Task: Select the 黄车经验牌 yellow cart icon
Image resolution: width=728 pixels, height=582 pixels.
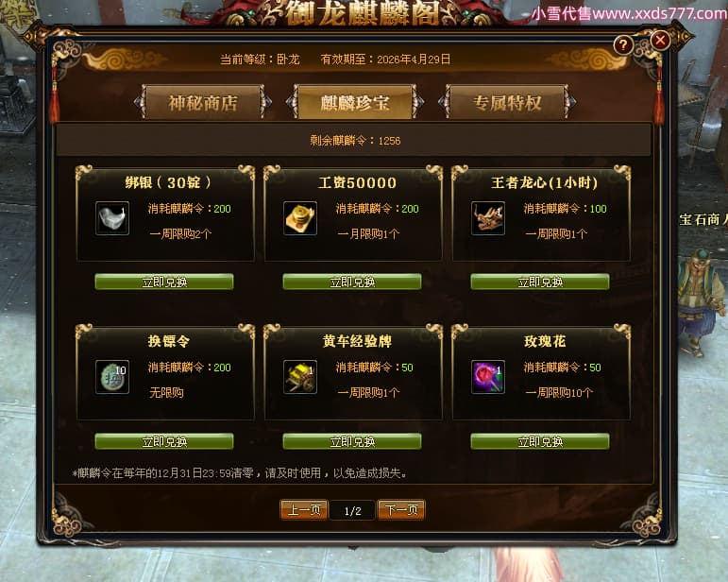Action: (x=300, y=377)
